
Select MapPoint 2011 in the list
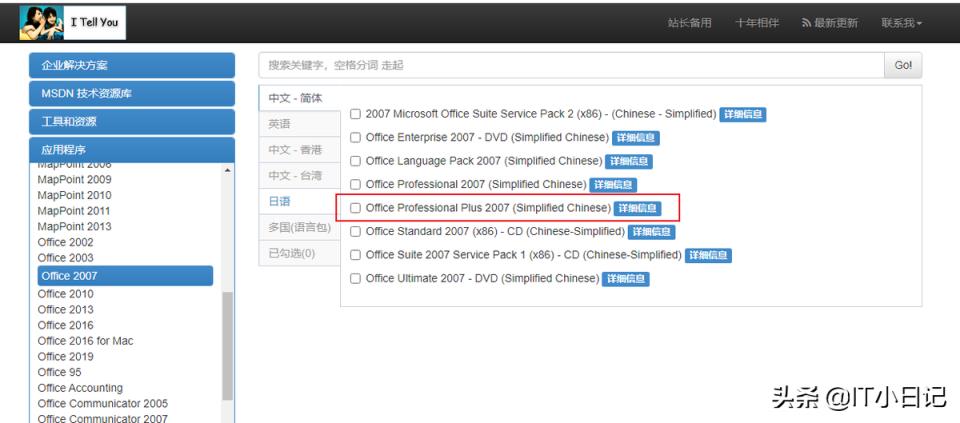73,211
